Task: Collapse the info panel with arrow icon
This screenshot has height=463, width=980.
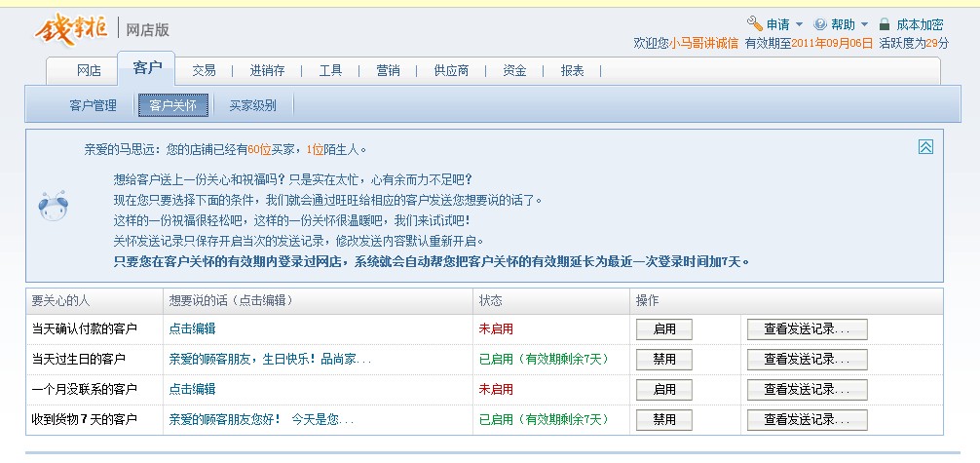Action: pos(925,147)
